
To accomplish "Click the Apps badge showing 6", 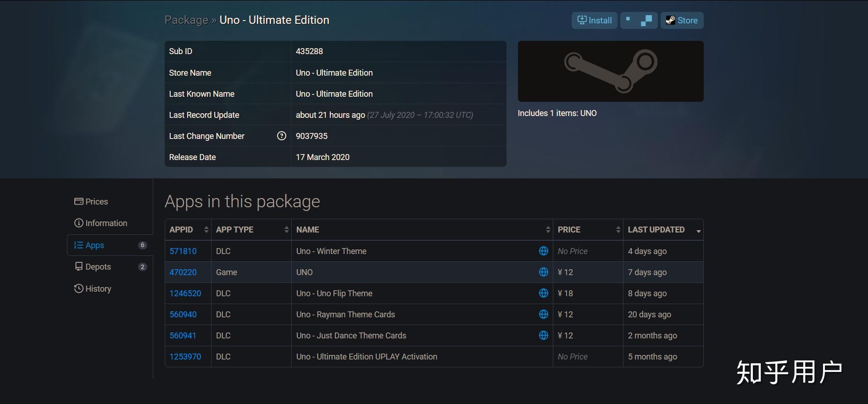I will tap(143, 245).
